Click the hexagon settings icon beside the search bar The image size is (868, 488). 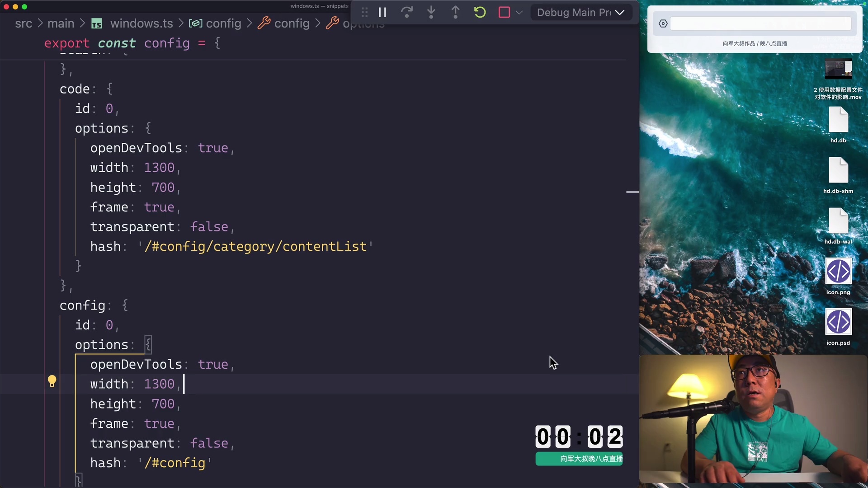663,23
